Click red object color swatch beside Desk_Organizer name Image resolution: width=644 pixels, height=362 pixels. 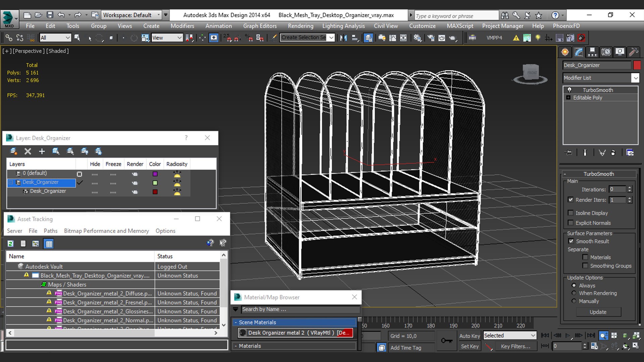click(637, 65)
